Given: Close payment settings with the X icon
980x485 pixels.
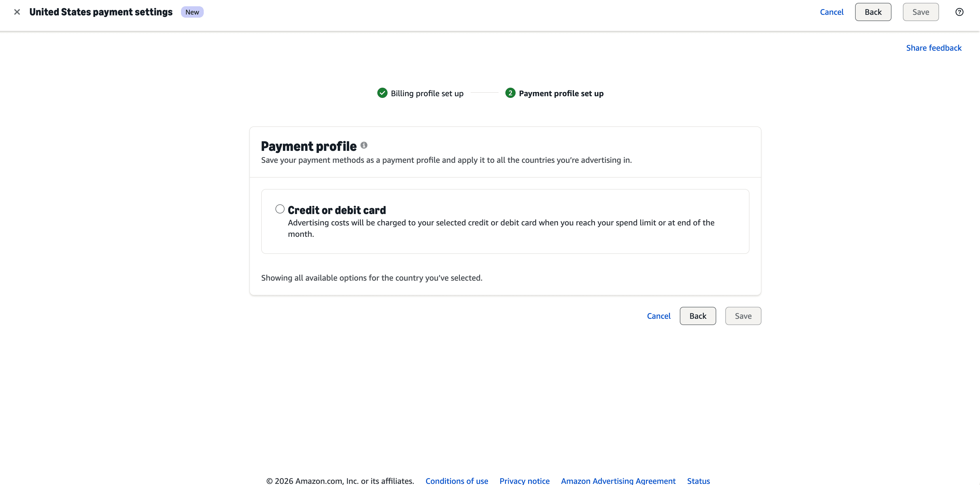Looking at the screenshot, I should pyautogui.click(x=17, y=12).
